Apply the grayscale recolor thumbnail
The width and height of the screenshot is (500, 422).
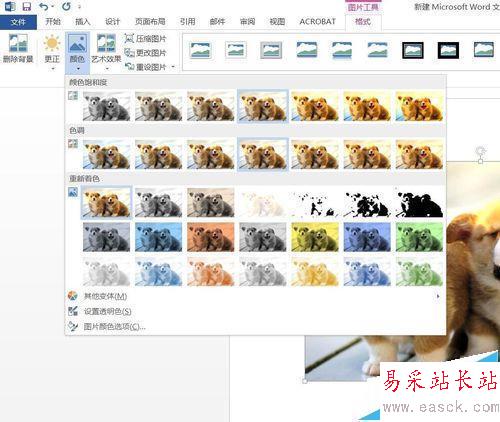159,203
